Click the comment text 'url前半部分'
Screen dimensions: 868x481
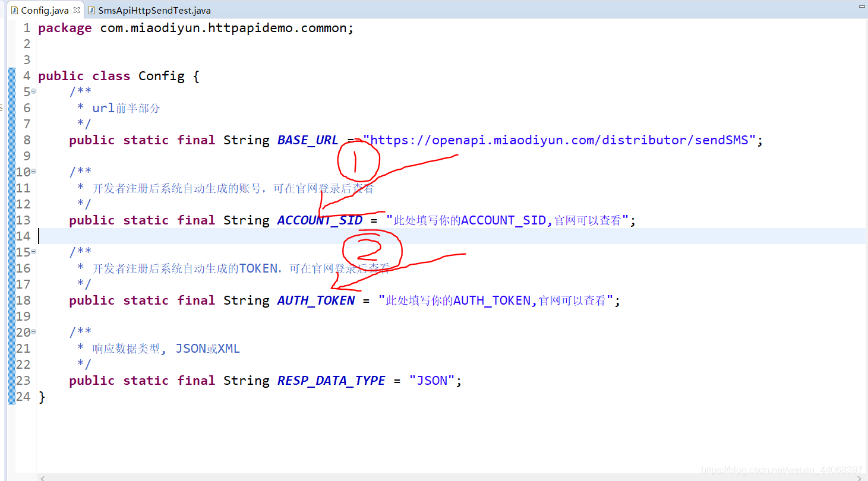126,108
